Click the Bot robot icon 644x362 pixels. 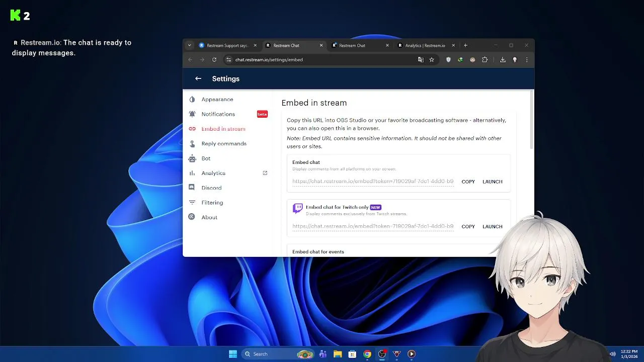click(x=192, y=158)
